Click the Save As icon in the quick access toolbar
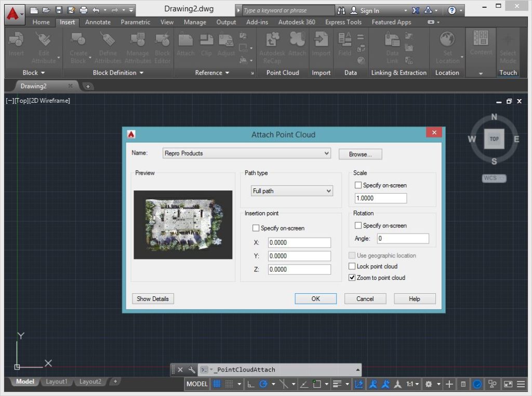 click(x=71, y=10)
